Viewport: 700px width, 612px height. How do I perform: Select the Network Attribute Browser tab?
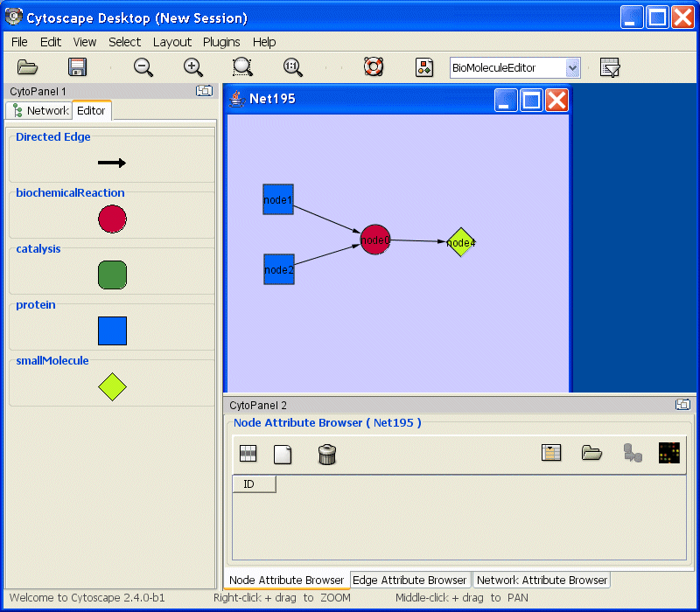click(542, 580)
